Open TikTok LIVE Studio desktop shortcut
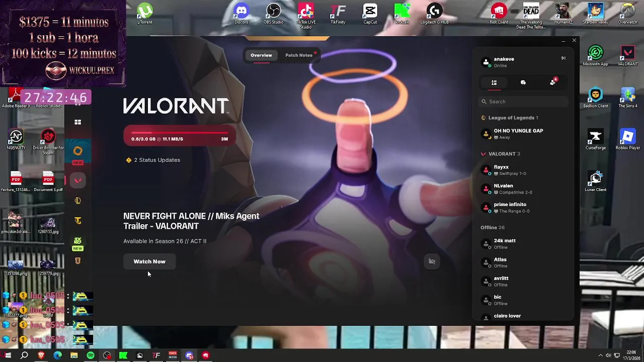Viewport: 644px width, 362px height. click(306, 16)
